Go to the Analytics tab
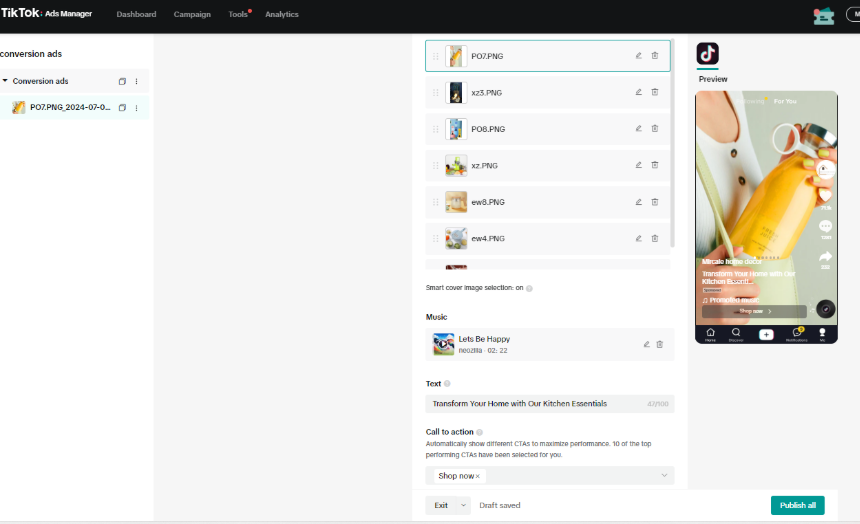Image resolution: width=860 pixels, height=524 pixels. 281,15
